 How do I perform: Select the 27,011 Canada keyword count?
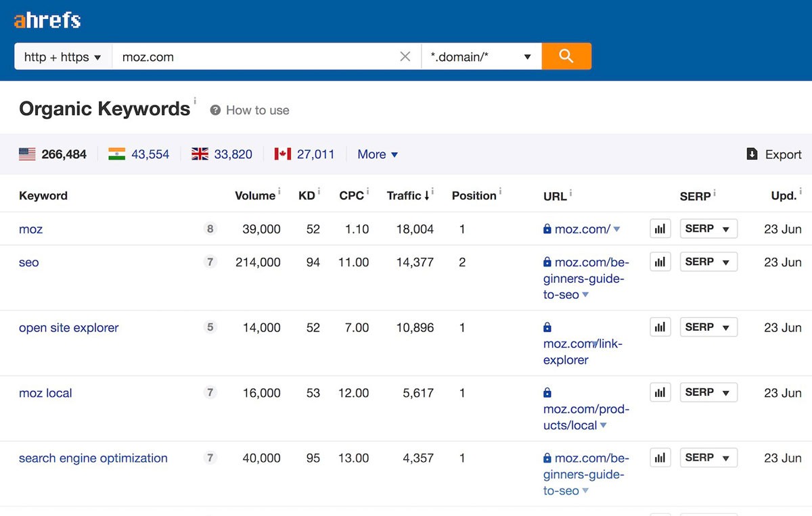316,154
